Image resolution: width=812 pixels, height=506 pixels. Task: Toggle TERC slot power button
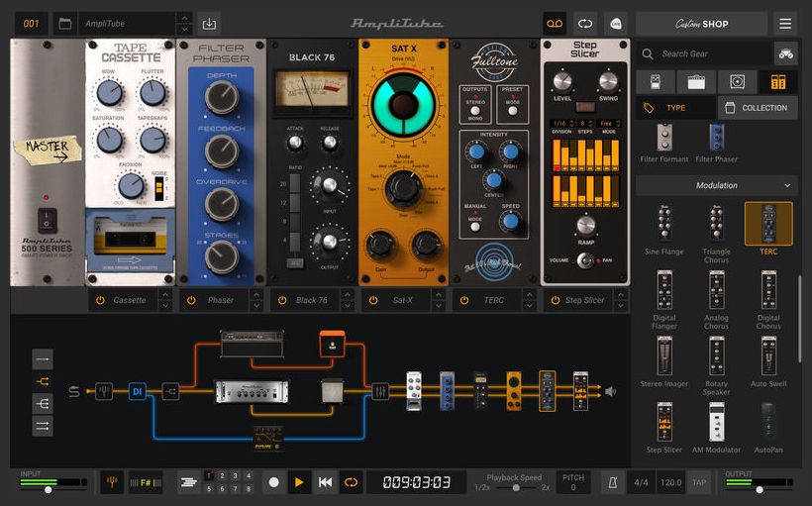click(x=464, y=300)
